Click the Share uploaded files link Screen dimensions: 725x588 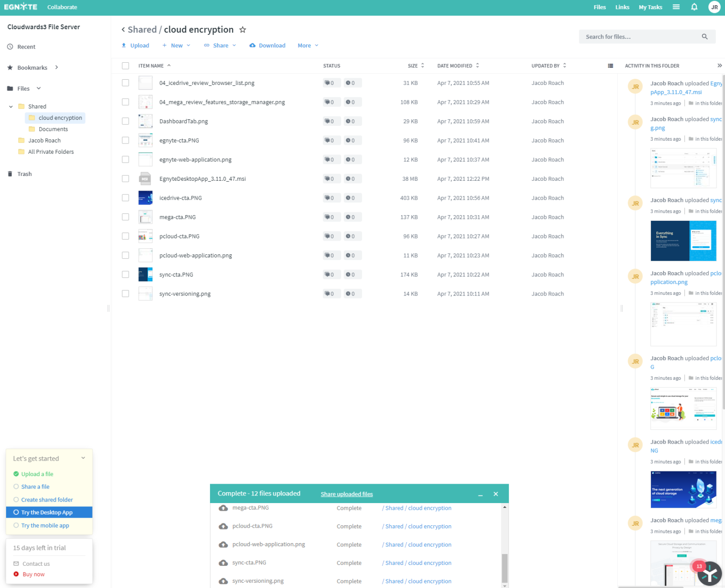click(346, 494)
